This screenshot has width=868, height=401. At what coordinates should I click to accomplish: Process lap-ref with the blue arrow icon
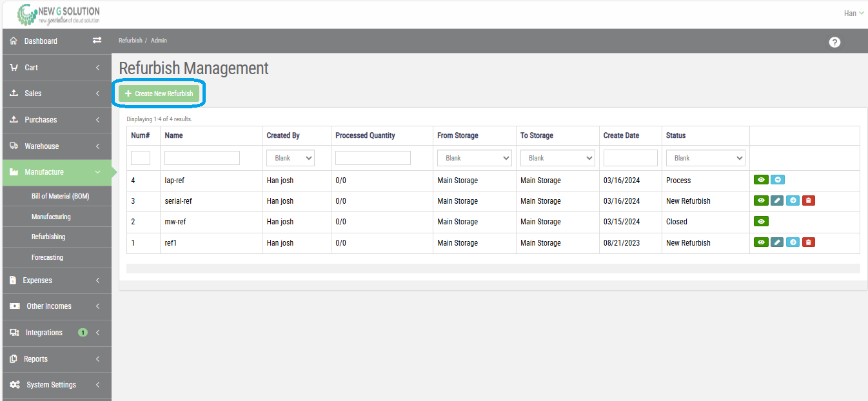pyautogui.click(x=778, y=180)
